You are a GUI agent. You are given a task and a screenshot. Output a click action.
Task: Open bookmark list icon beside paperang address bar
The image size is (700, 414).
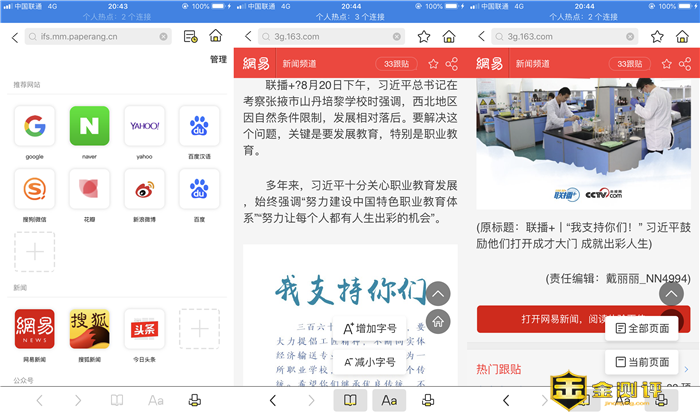tap(191, 37)
